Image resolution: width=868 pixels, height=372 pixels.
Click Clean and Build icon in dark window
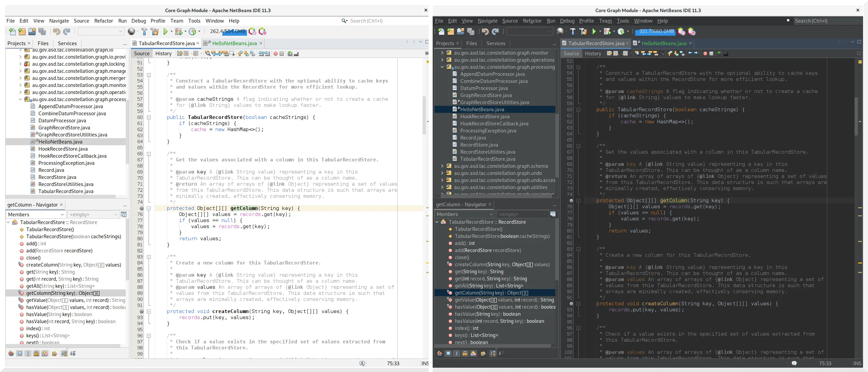pyautogui.click(x=583, y=32)
